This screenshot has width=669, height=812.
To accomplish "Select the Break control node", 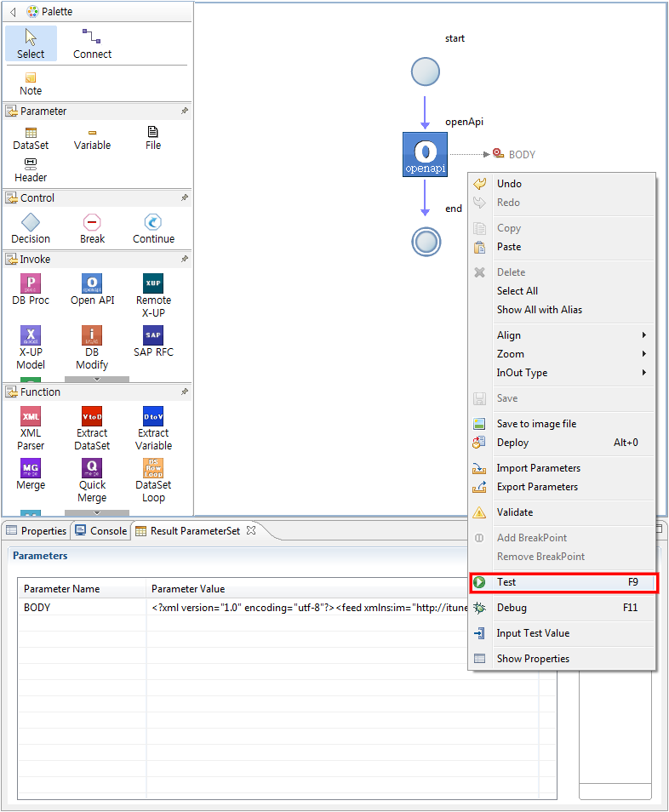I will point(92,229).
